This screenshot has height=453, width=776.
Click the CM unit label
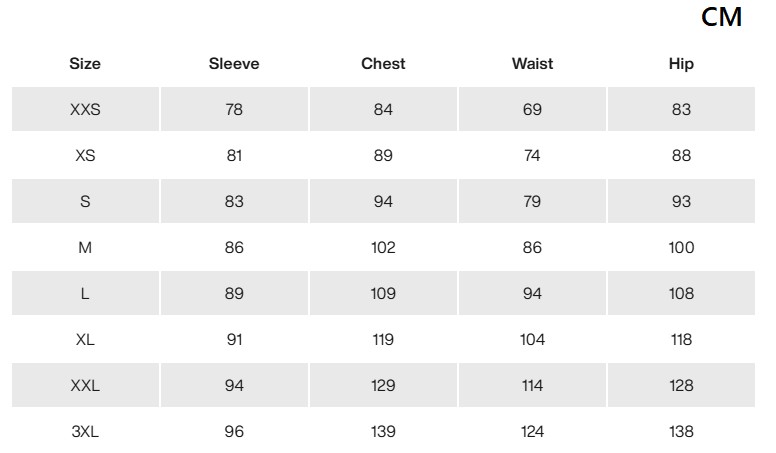722,17
